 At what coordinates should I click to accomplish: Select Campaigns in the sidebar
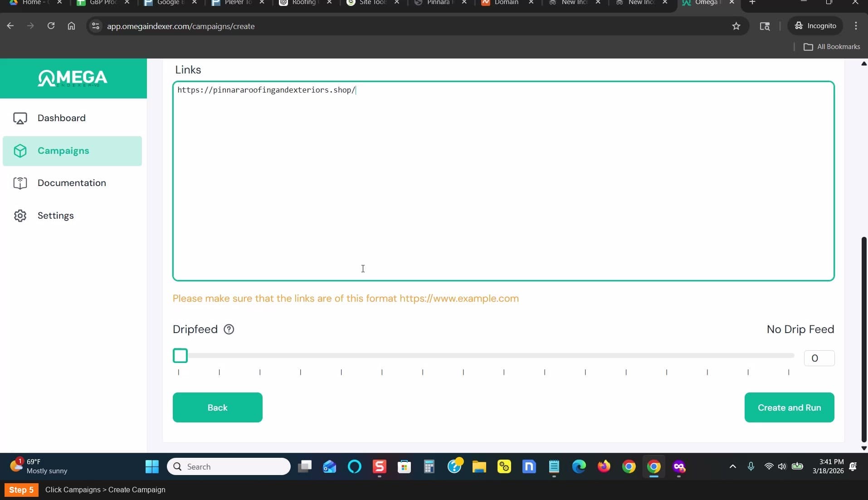[72, 151]
